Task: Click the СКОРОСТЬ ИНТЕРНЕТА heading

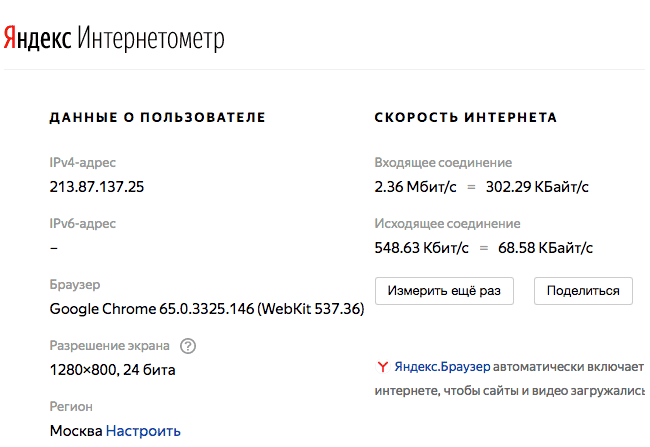Action: point(466,117)
